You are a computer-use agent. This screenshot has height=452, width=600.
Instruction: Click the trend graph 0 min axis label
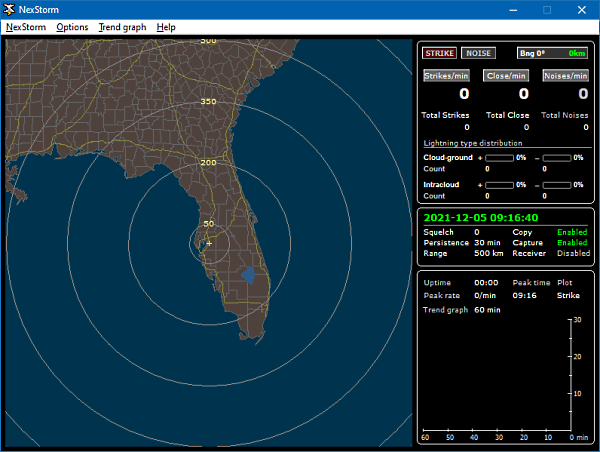[579, 437]
